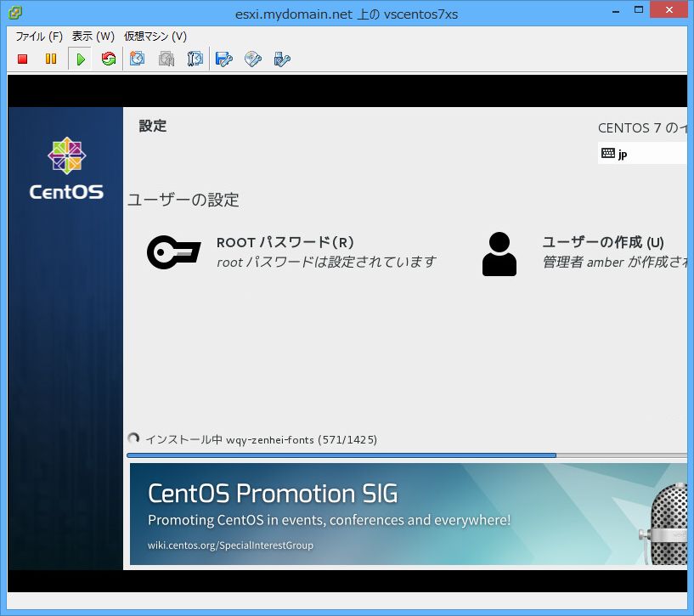694x616 pixels.
Task: Open ROOT パスワード(R) settings
Action: click(285, 242)
